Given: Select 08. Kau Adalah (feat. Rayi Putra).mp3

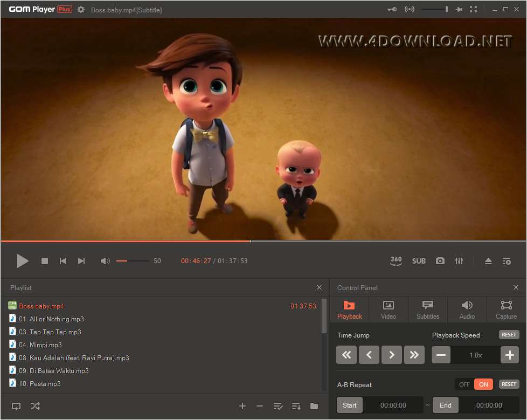Looking at the screenshot, I should 162,358.
